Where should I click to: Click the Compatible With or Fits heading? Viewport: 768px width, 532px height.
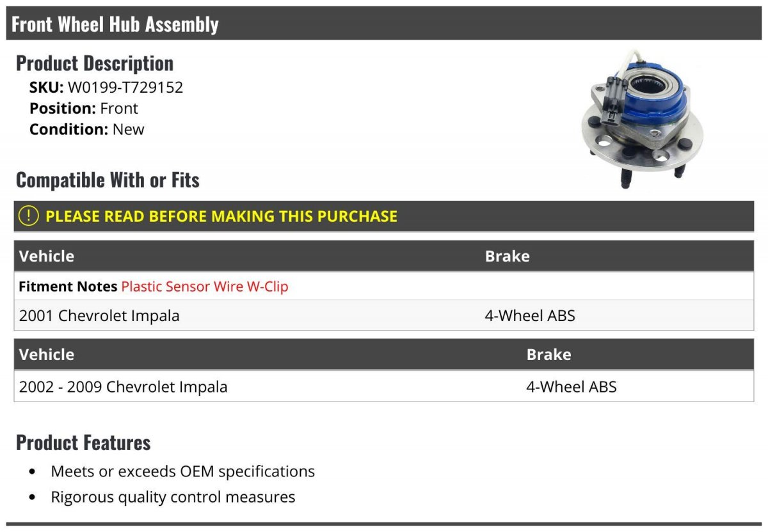click(x=108, y=180)
